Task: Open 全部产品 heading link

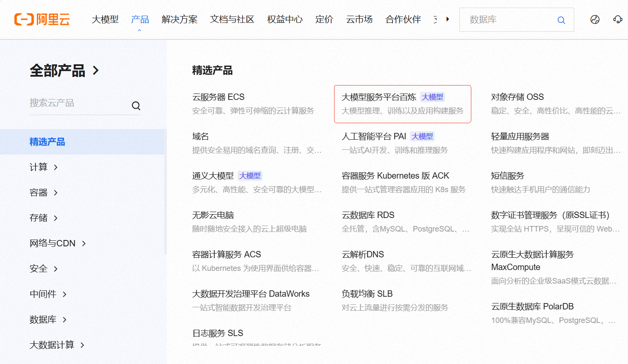Action: pos(58,71)
